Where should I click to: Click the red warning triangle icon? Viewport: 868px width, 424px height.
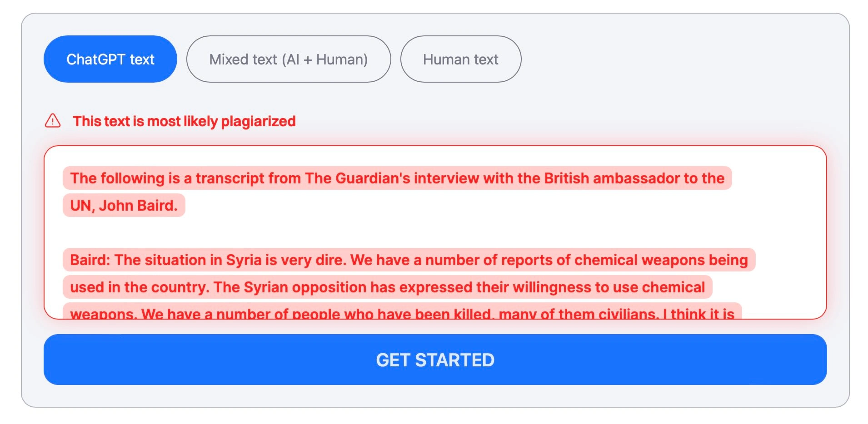click(x=53, y=121)
